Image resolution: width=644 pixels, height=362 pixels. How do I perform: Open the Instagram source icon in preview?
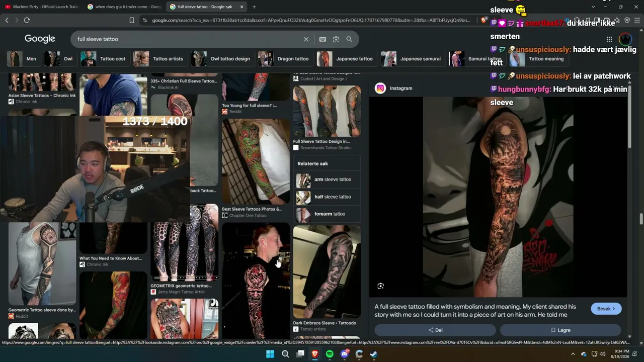[380, 88]
